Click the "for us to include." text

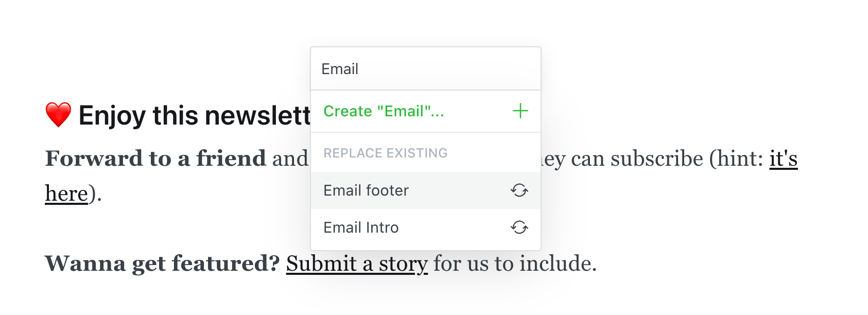(515, 264)
